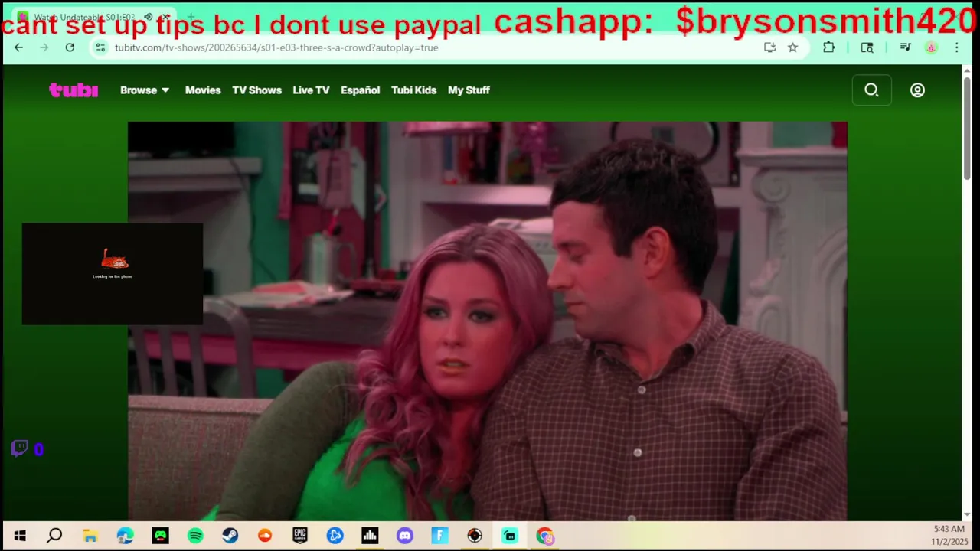Image resolution: width=980 pixels, height=551 pixels.
Task: Open SoundCloud from taskbar
Action: pos(265,536)
